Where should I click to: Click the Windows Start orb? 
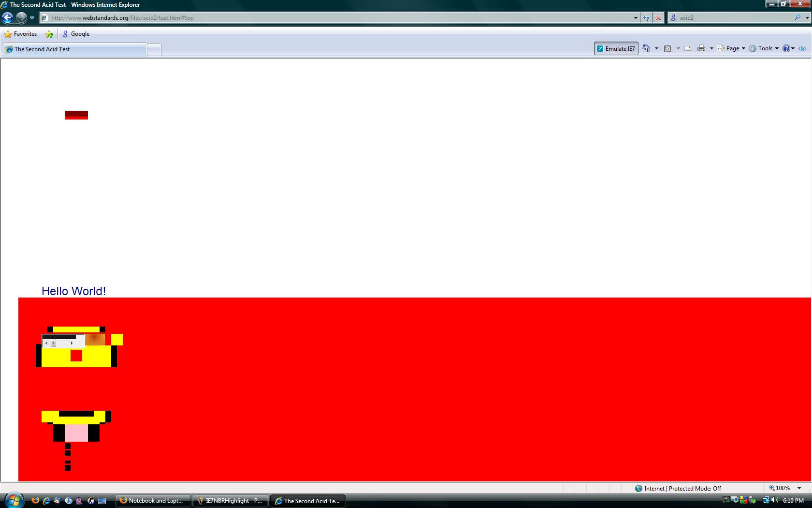pyautogui.click(x=14, y=500)
